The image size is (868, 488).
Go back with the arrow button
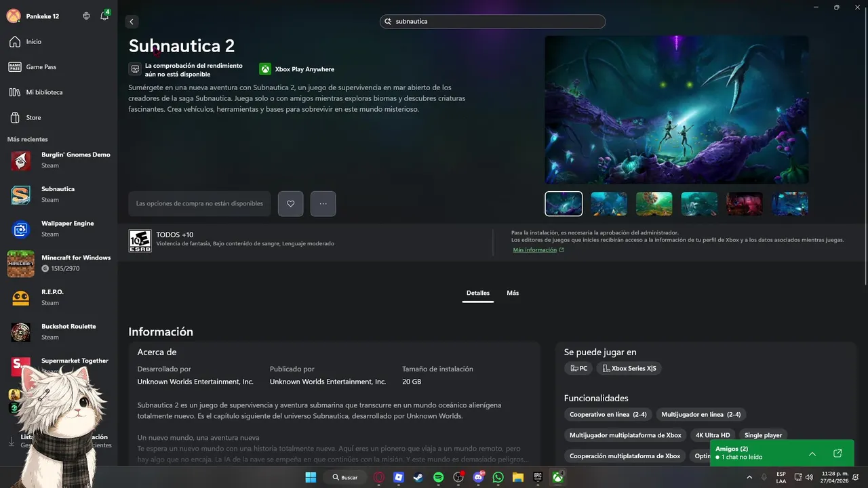[x=132, y=22]
